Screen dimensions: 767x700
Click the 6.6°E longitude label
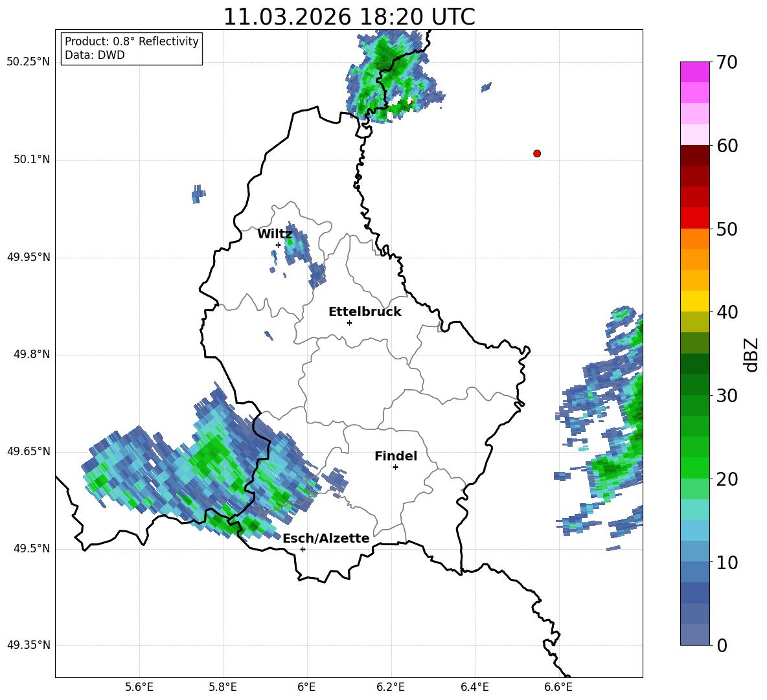tap(558, 687)
